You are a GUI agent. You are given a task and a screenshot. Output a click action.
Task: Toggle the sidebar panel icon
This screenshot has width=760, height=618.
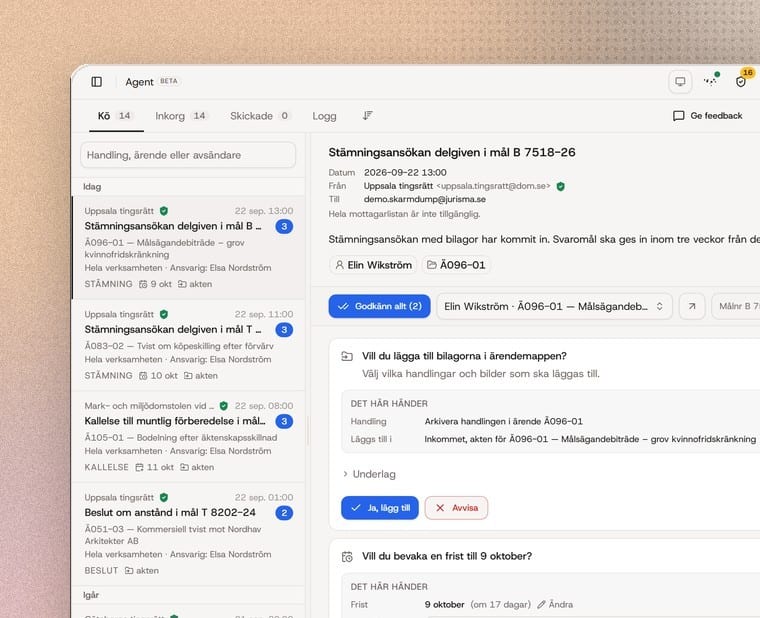(96, 81)
